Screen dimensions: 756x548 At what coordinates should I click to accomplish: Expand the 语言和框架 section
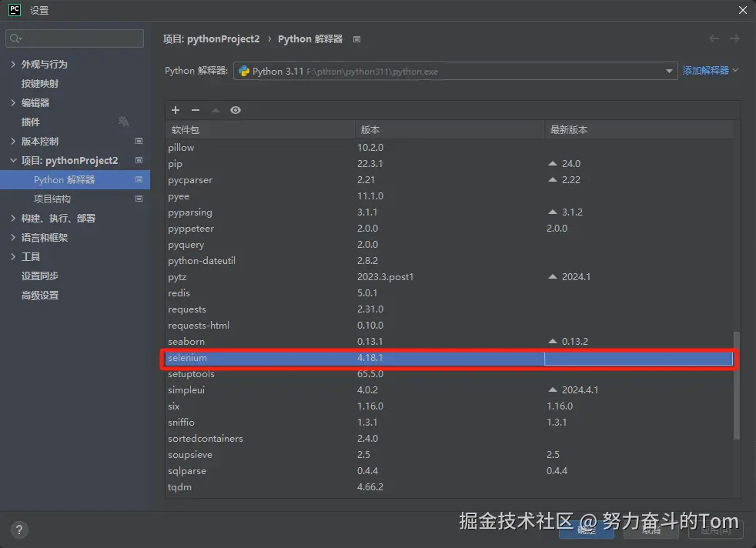(x=13, y=238)
